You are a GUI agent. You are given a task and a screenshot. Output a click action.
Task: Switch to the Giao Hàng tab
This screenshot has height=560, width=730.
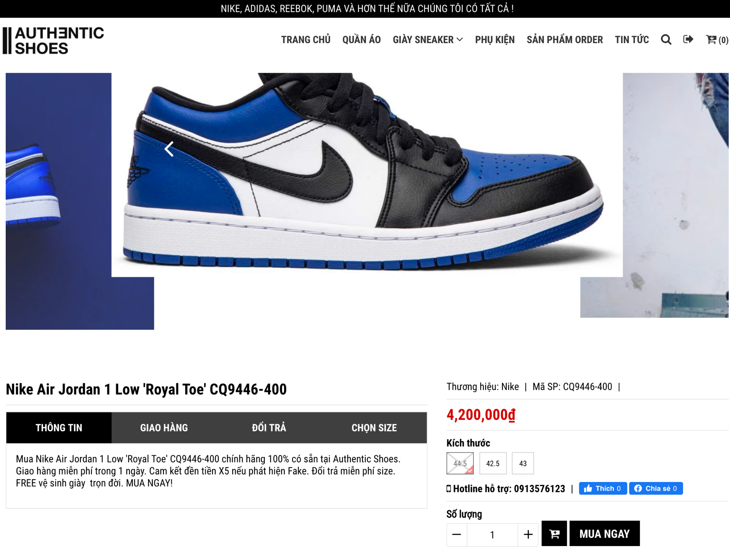point(164,428)
